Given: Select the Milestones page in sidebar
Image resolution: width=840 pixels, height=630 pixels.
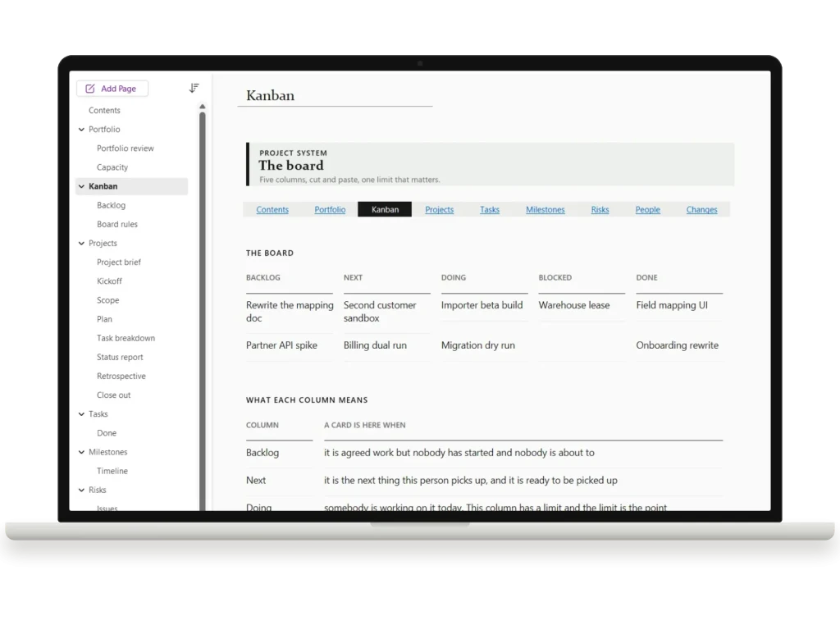Looking at the screenshot, I should pos(108,452).
